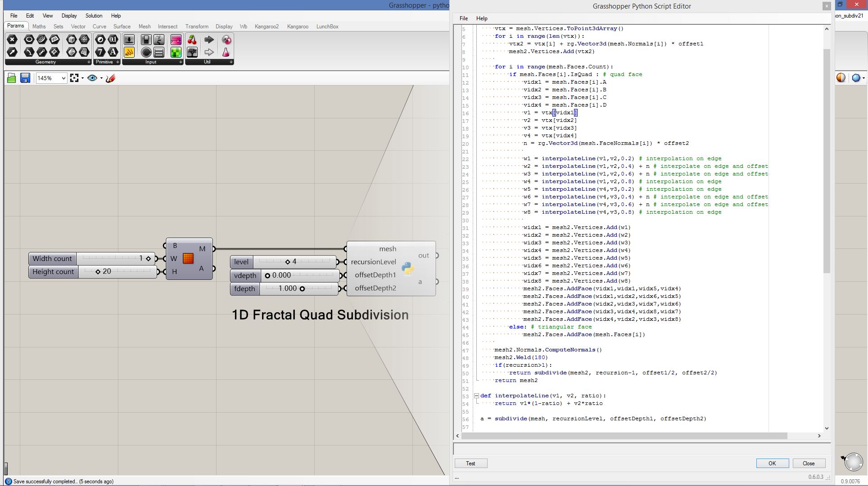Open the zoom extents dropdown arrow
The image size is (868, 486).
click(x=82, y=78)
